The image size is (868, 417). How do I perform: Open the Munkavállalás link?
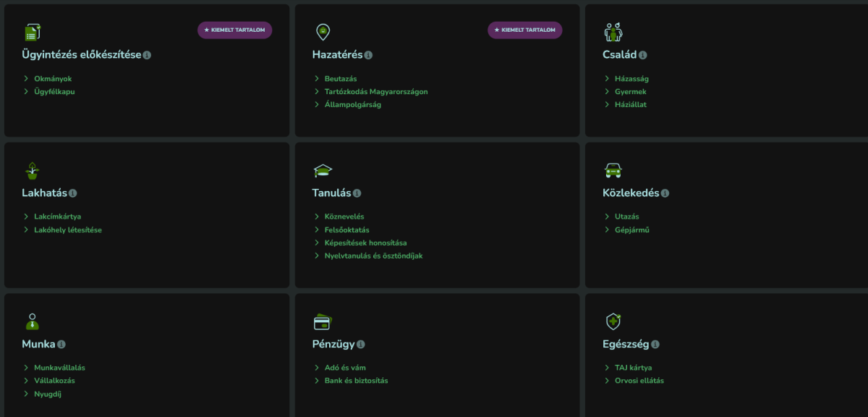pos(59,368)
